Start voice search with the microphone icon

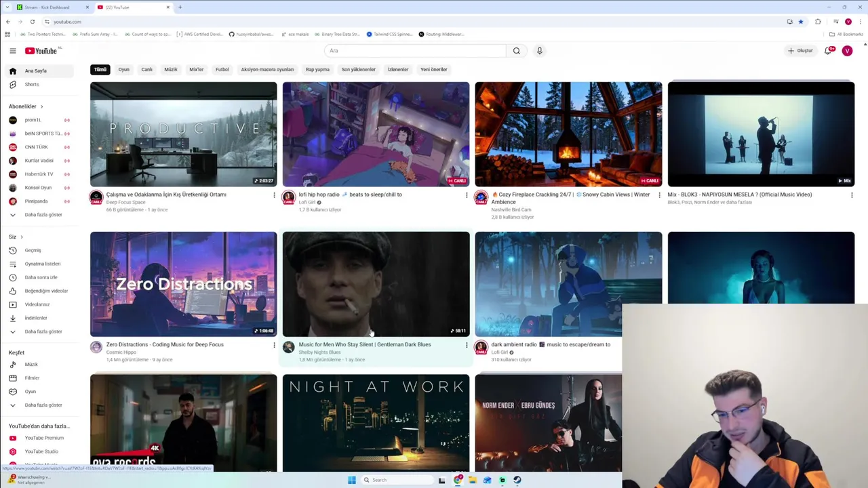coord(540,51)
